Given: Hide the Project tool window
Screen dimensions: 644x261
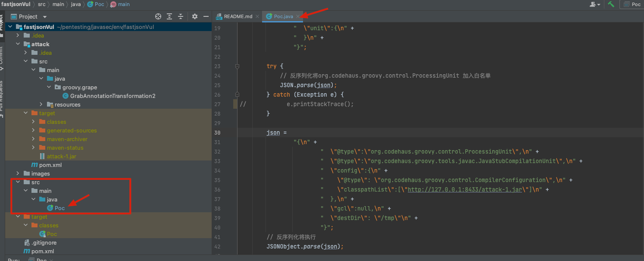Looking at the screenshot, I should pyautogui.click(x=206, y=16).
